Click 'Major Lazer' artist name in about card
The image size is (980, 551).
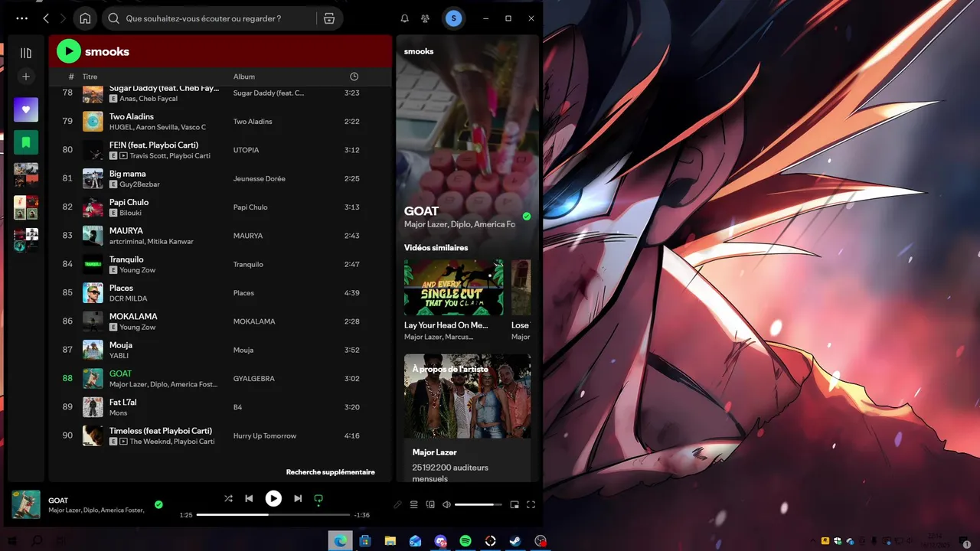tap(435, 452)
